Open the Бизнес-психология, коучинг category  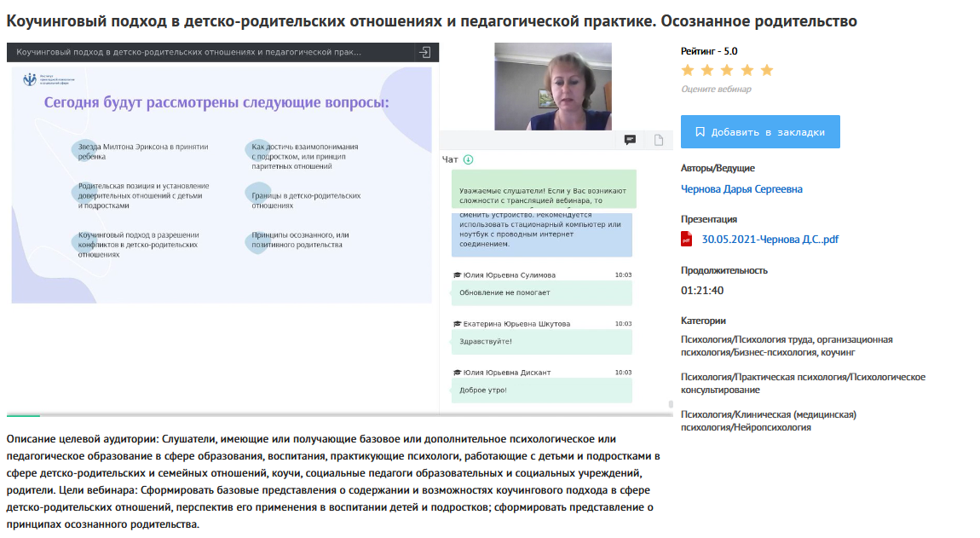pos(786,345)
